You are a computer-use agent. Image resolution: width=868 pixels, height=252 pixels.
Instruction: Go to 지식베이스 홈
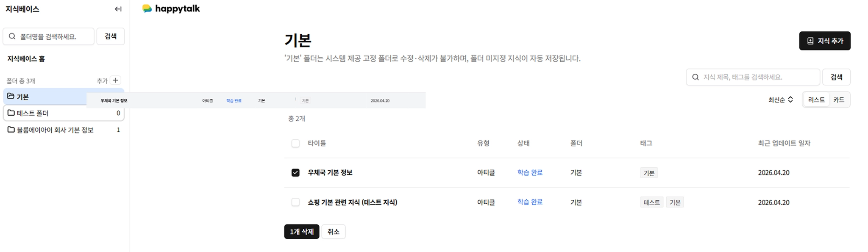[x=26, y=58]
